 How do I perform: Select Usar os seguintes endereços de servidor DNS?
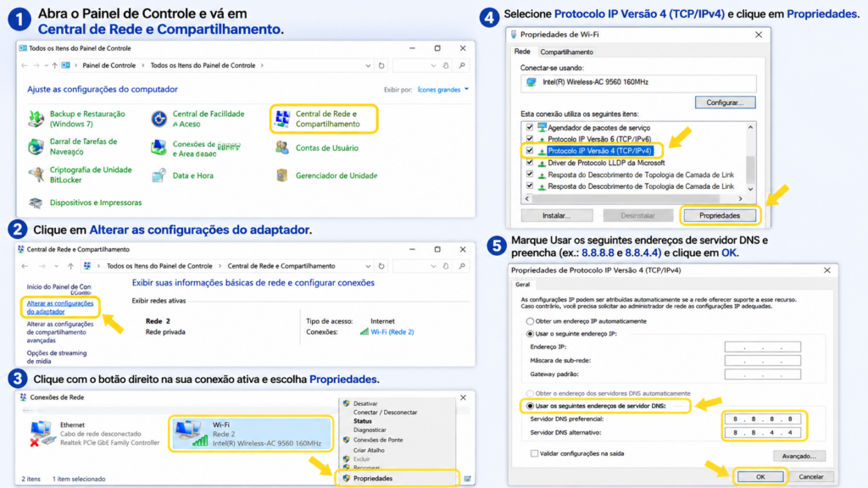click(530, 406)
